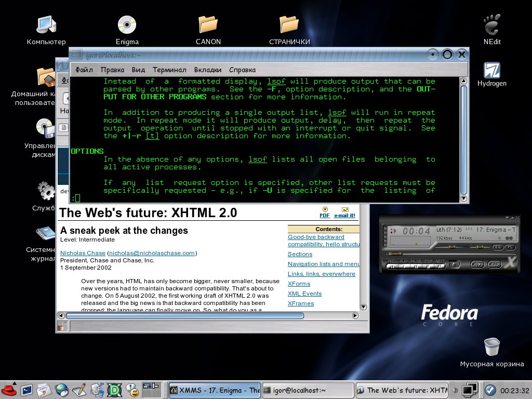Toggle shuffle mode in XMMS
Viewport: 532px width, 399px height.
tap(477, 264)
